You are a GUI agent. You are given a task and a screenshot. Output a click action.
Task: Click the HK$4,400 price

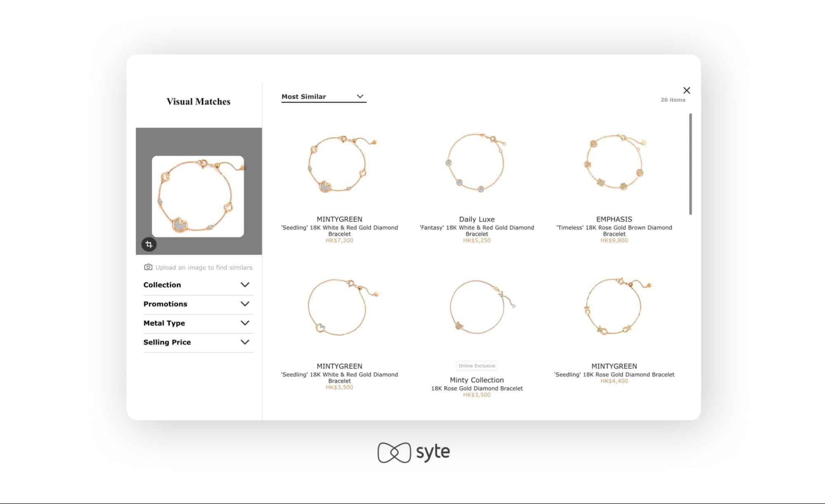click(614, 381)
